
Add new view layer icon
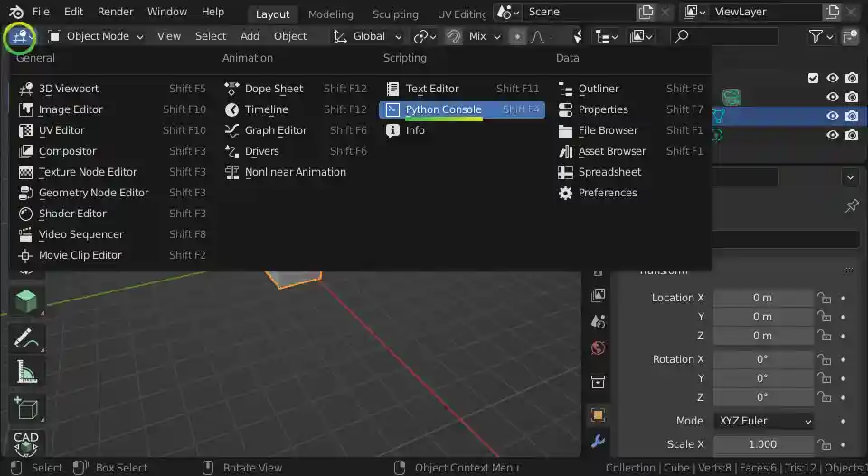click(832, 12)
